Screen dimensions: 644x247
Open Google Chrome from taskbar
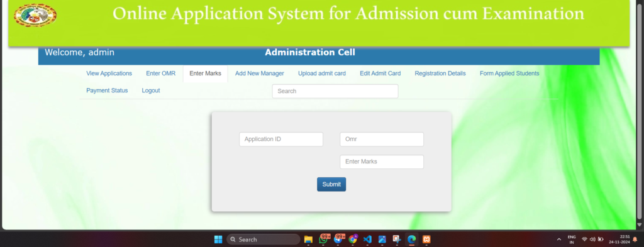353,239
